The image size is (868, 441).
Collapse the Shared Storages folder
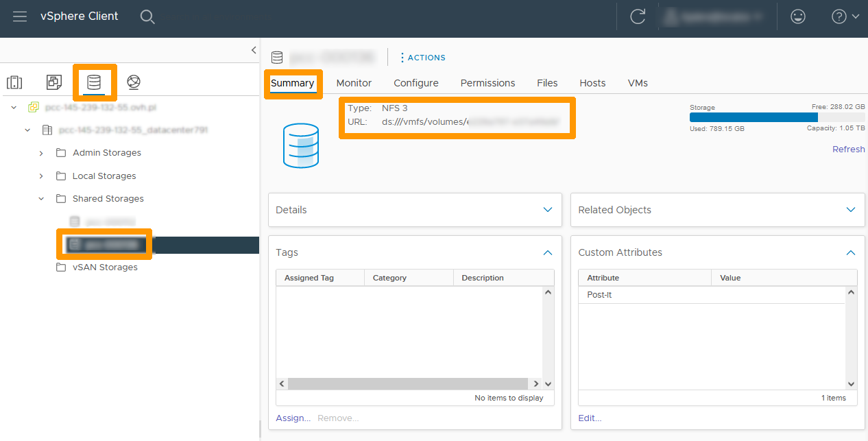coord(41,199)
